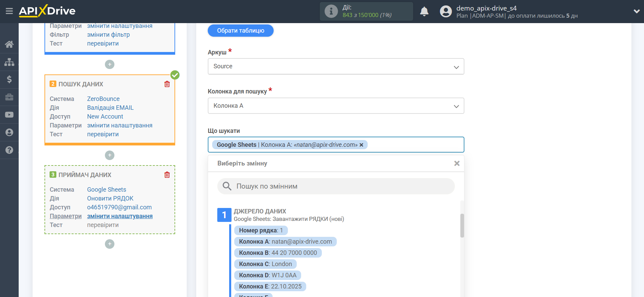Open Google Sheets link in ПРИЙМАЧ ДАНИХ

click(x=107, y=190)
